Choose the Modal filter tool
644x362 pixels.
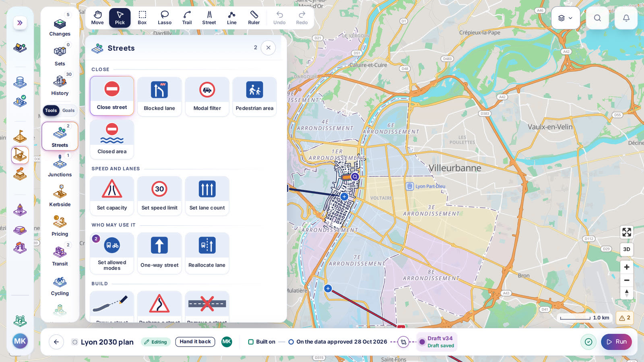pyautogui.click(x=207, y=97)
